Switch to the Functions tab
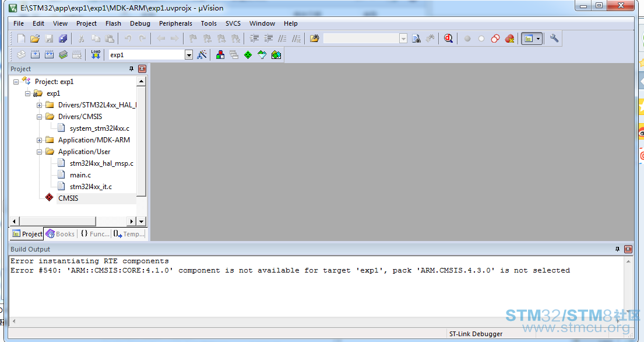The width and height of the screenshot is (644, 342). pos(95,234)
